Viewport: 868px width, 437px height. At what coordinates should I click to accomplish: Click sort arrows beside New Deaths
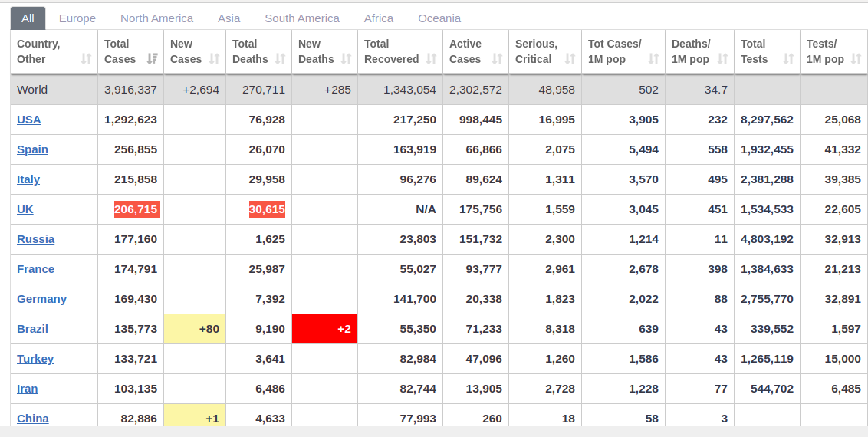(x=346, y=58)
